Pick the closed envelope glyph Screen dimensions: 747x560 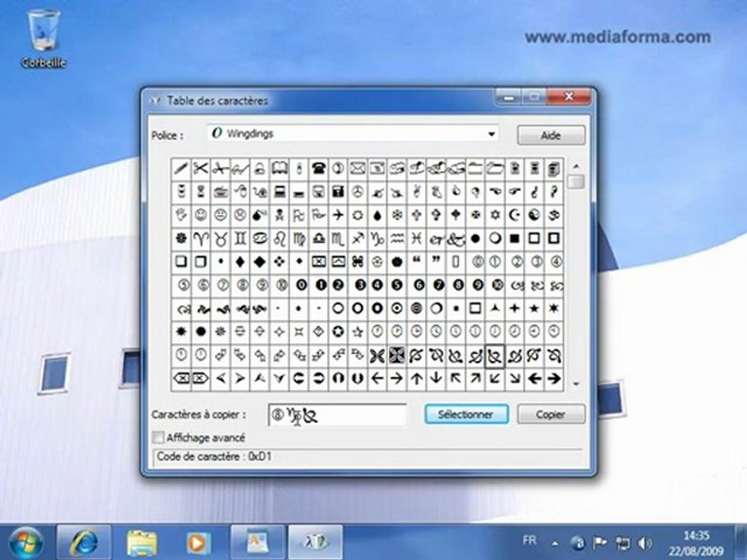click(358, 169)
